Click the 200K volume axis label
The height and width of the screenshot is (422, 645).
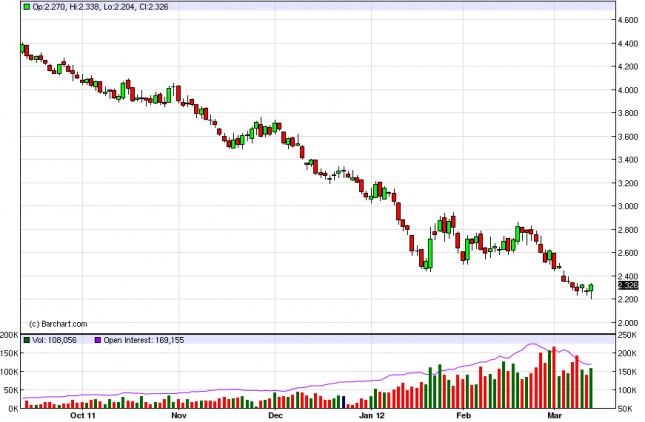click(x=9, y=335)
